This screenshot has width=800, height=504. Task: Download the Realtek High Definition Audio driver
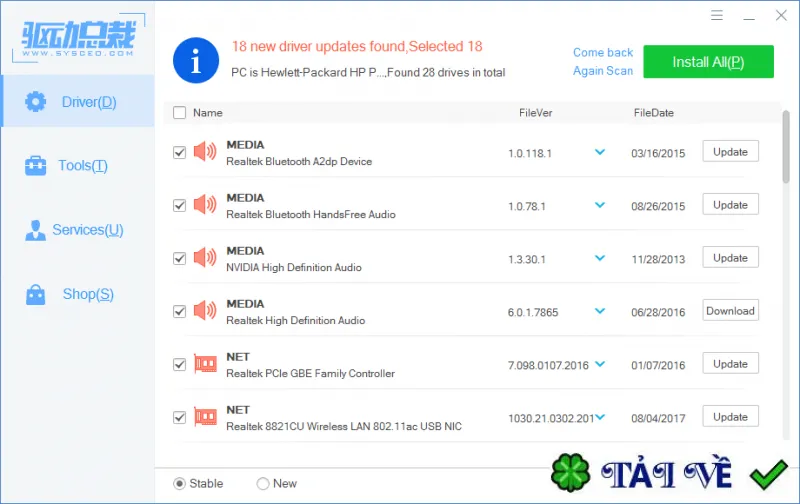[x=730, y=311]
